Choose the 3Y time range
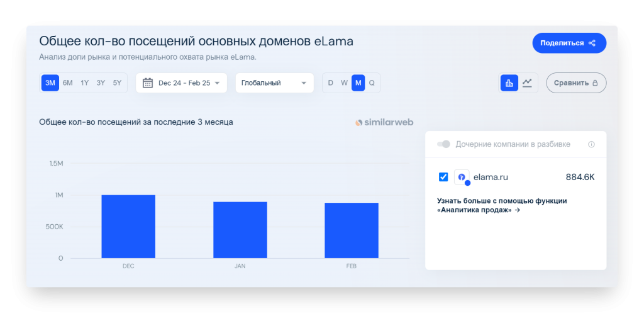This screenshot has width=644, height=313. [101, 83]
